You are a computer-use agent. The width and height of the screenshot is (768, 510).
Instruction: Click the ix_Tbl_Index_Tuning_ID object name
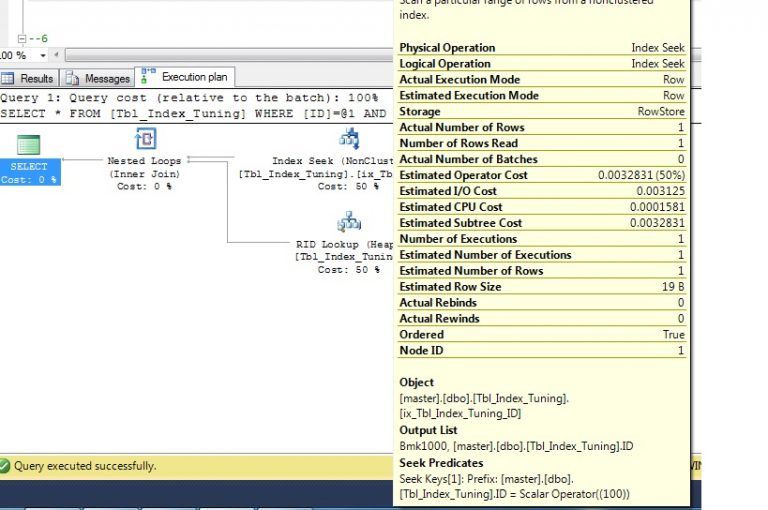(460, 413)
